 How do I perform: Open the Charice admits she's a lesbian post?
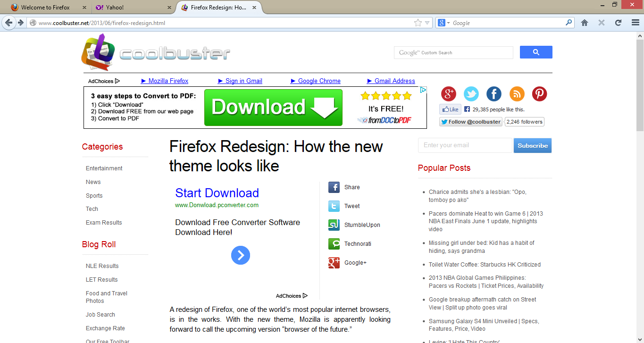477,196
